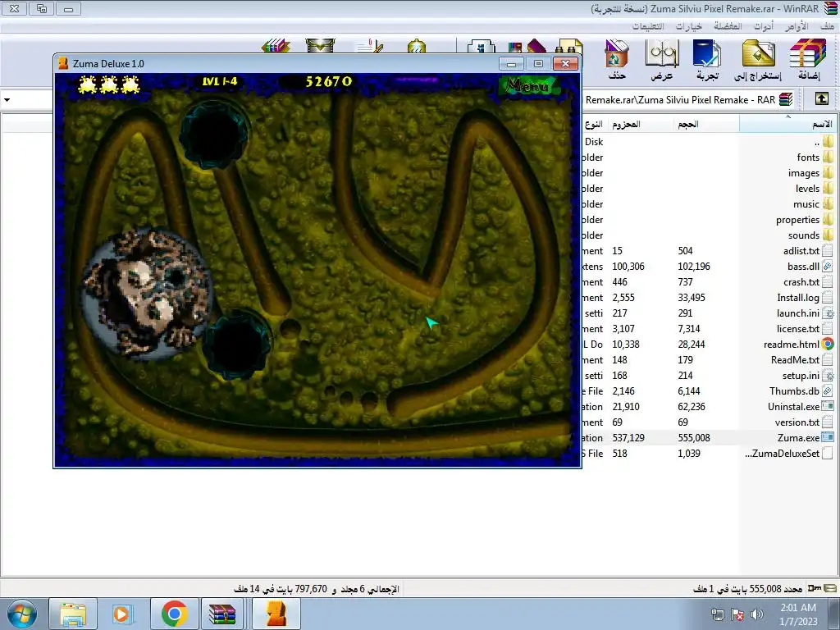The height and width of the screenshot is (630, 840).
Task: Open File Explorer from the taskbar
Action: (x=73, y=614)
